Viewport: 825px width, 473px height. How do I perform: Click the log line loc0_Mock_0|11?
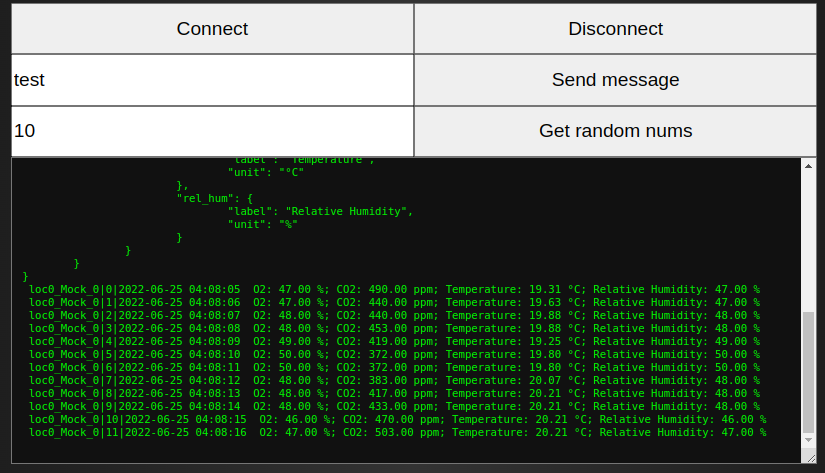pyautogui.click(x=398, y=432)
